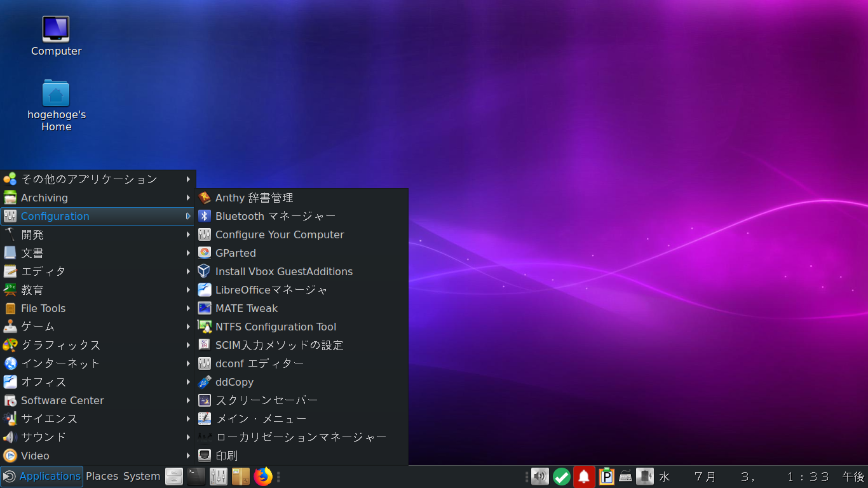Image resolution: width=868 pixels, height=488 pixels.
Task: Open the hogehoge's Home folder icon
Action: click(x=56, y=94)
